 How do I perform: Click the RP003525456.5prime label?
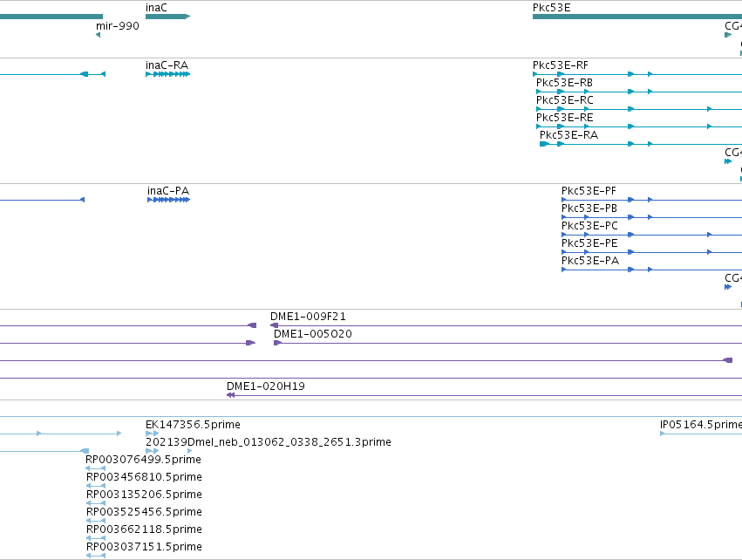coord(144,512)
